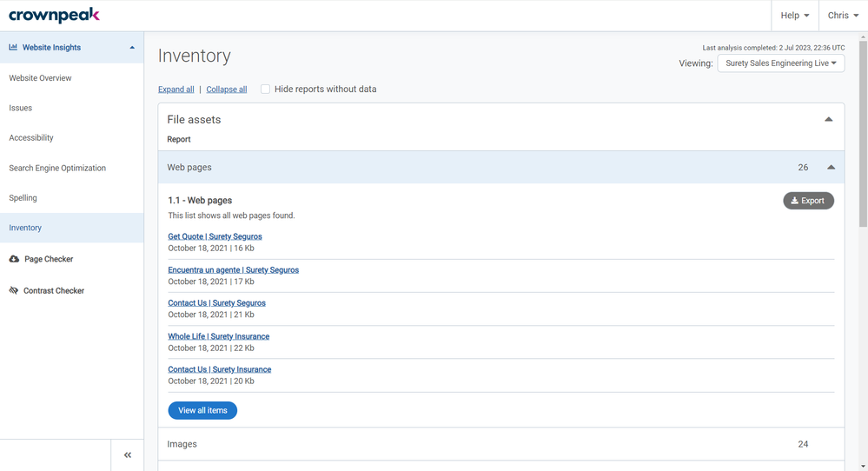The width and height of the screenshot is (868, 471).
Task: Open the Accessibility section
Action: [x=31, y=138]
